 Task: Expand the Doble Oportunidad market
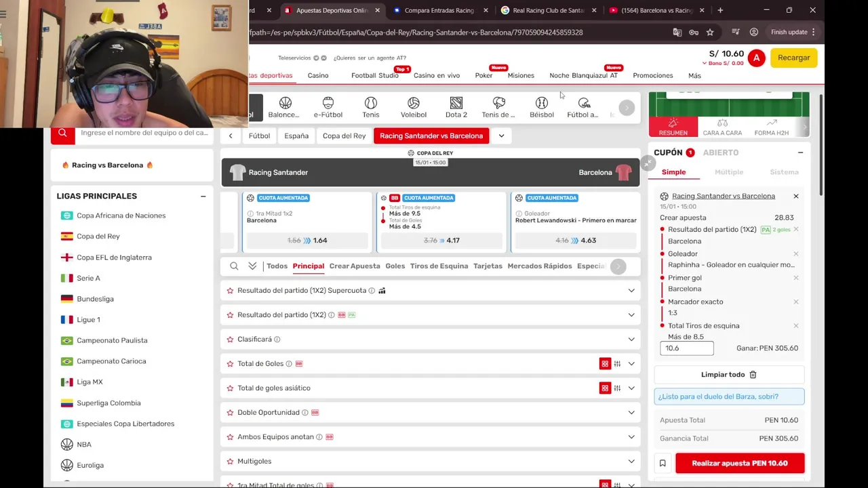631,413
